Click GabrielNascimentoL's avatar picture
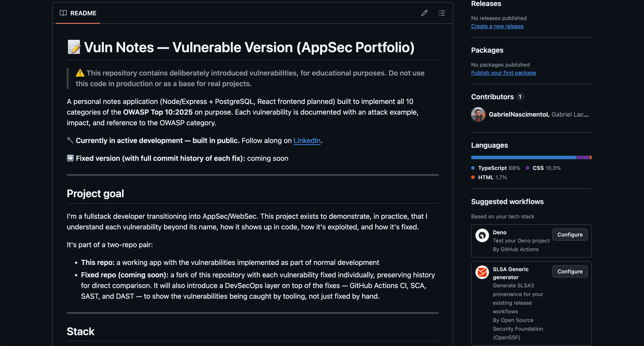Image resolution: width=644 pixels, height=346 pixels. tap(478, 114)
